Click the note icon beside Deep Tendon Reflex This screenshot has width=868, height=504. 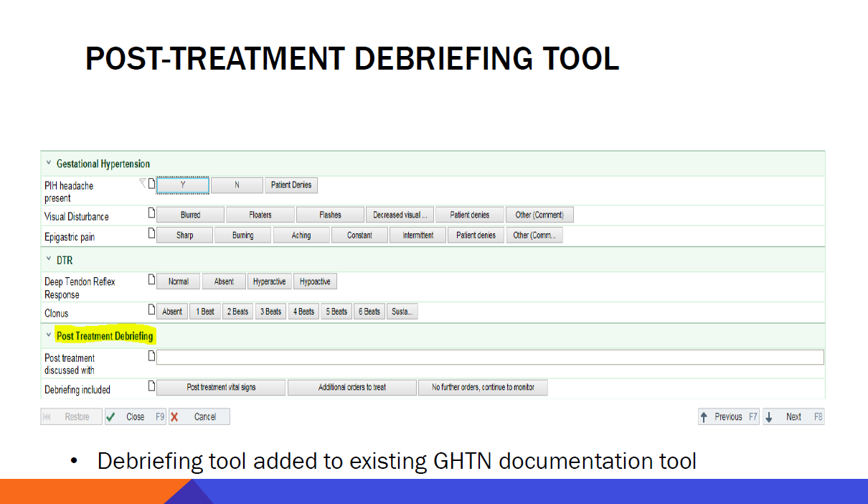coord(151,279)
